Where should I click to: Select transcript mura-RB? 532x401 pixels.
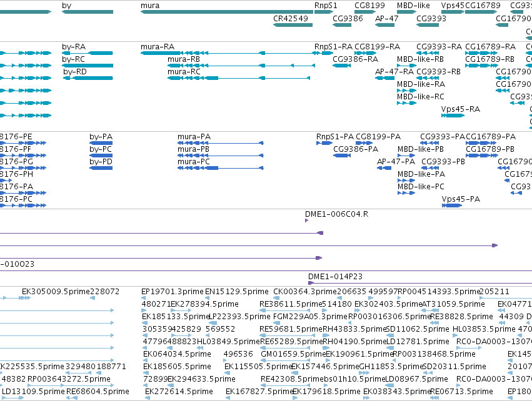(241, 66)
